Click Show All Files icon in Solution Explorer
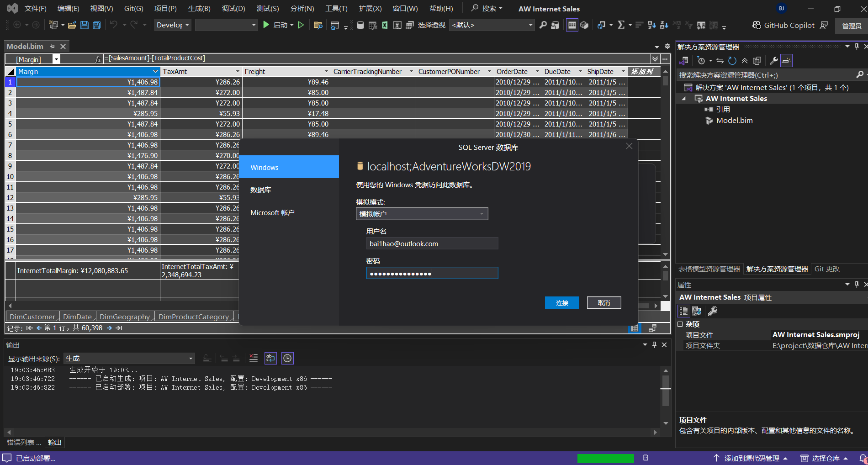The width and height of the screenshot is (868, 465). tap(757, 60)
